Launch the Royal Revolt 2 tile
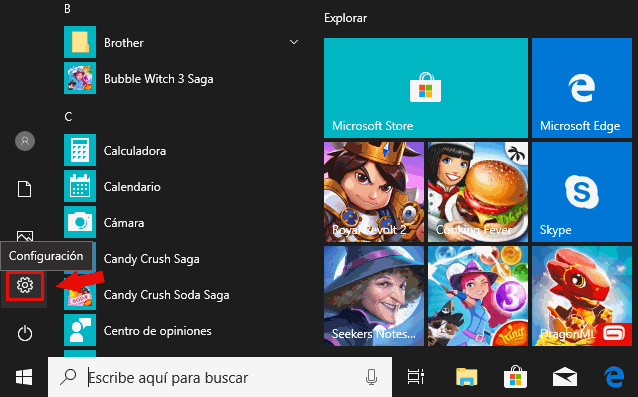The width and height of the screenshot is (638, 397). (x=374, y=192)
